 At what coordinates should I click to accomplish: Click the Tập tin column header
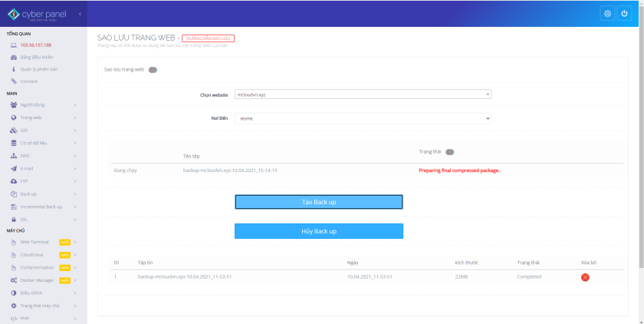tap(145, 263)
